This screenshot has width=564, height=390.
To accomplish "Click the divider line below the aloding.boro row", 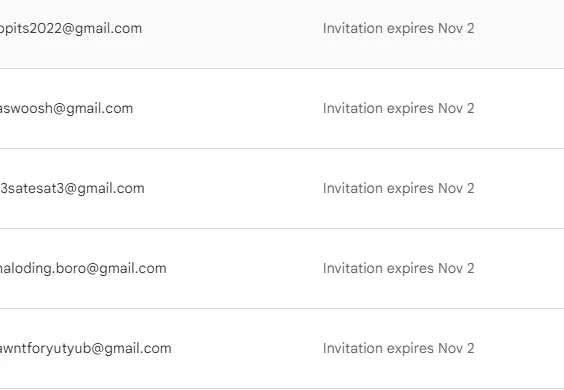I will click(x=282, y=308).
